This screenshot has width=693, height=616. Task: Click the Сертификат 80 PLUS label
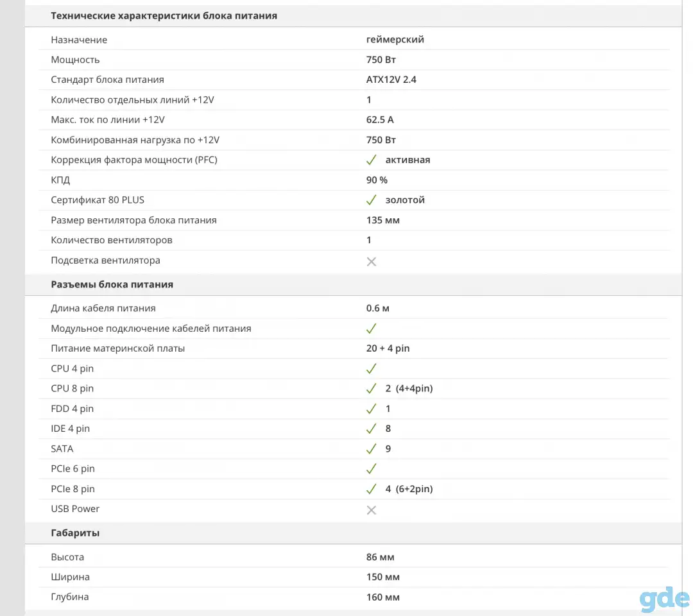tap(98, 200)
